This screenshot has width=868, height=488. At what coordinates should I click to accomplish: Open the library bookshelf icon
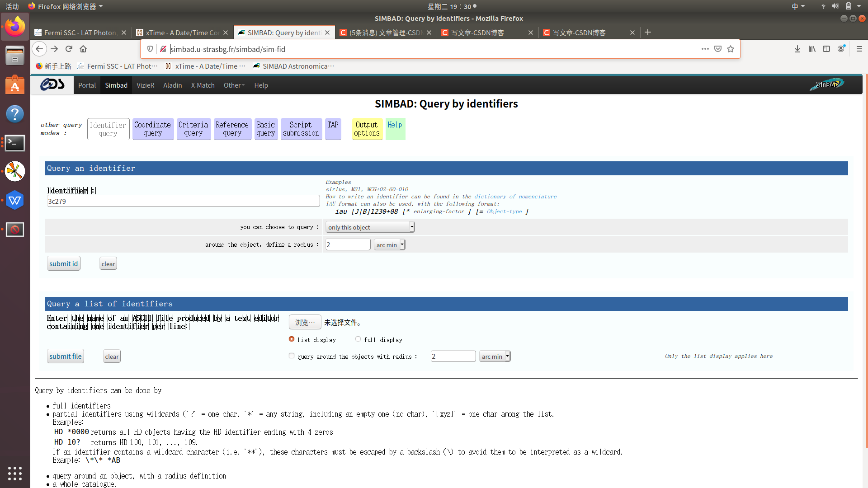[x=812, y=49]
